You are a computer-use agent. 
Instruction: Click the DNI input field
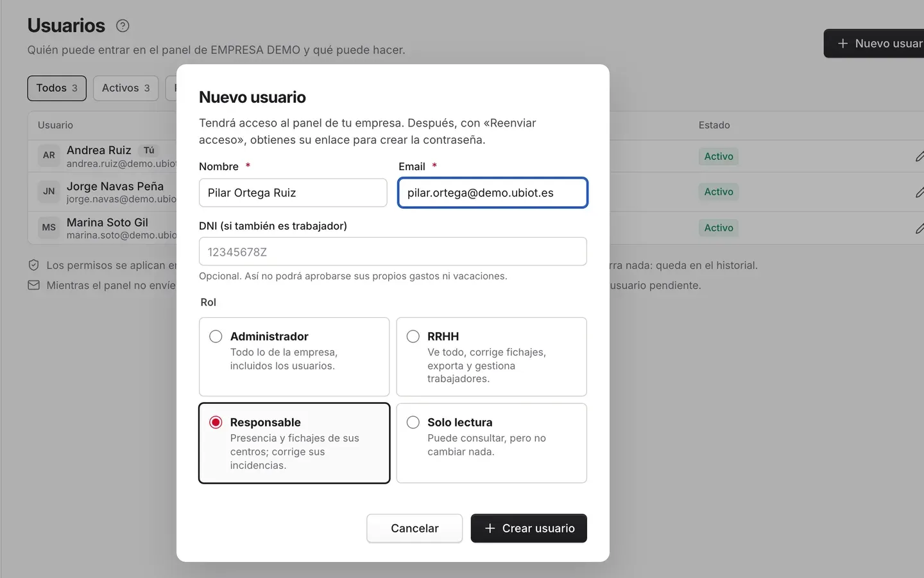click(x=393, y=252)
